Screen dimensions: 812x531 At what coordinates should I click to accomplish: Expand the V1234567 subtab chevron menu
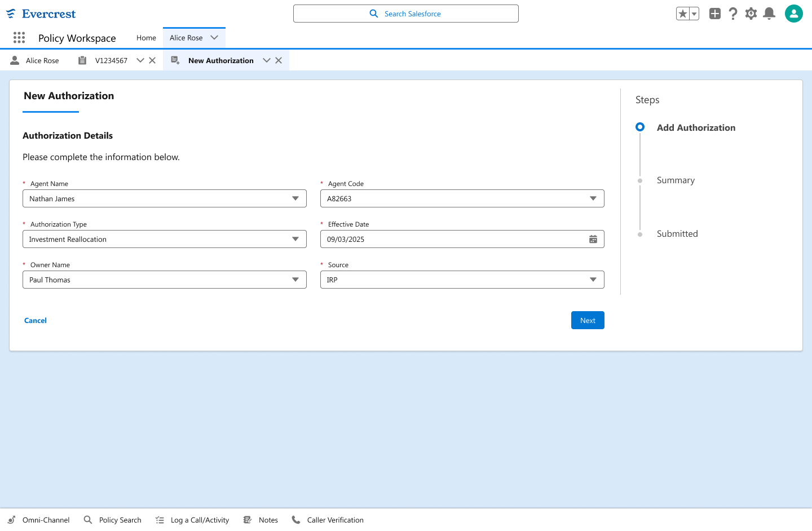140,60
